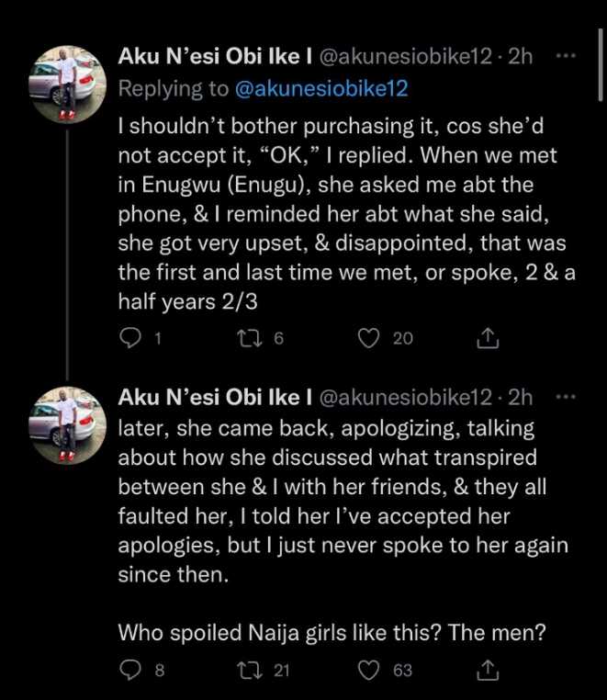Open the second tweet's 2h timestamp
The height and width of the screenshot is (700, 607).
coord(520,398)
